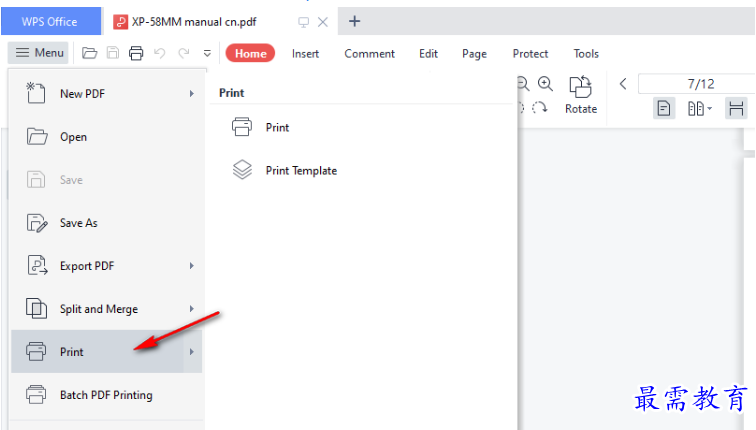Select two-page view icon
756x430 pixels.
(696, 108)
